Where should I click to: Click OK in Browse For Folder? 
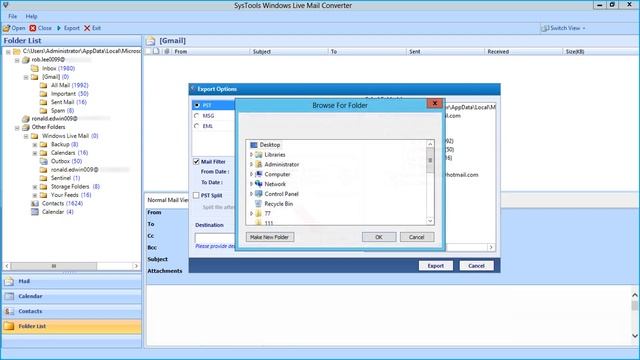click(x=379, y=237)
